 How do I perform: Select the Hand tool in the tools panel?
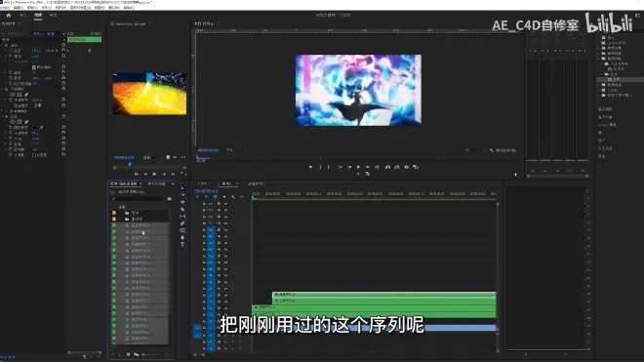tap(182, 237)
